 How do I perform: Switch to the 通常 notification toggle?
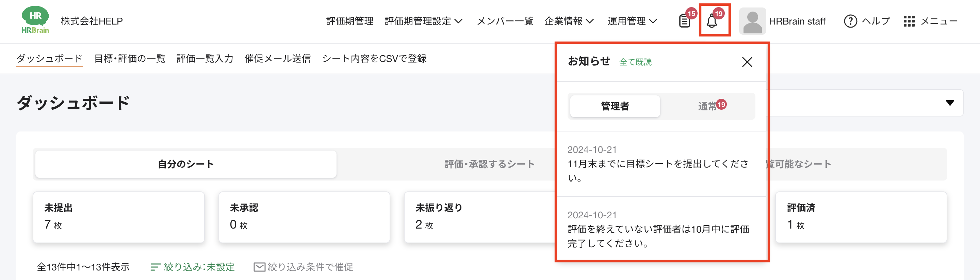pos(707,106)
